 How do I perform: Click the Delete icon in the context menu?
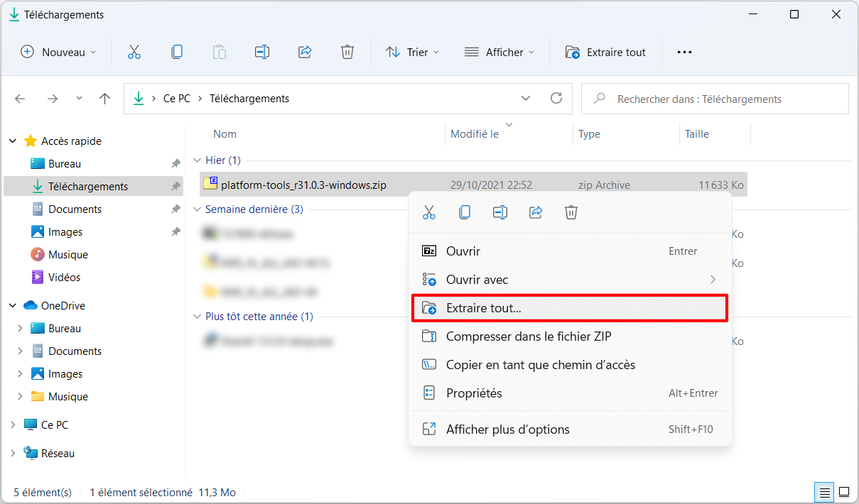click(571, 212)
